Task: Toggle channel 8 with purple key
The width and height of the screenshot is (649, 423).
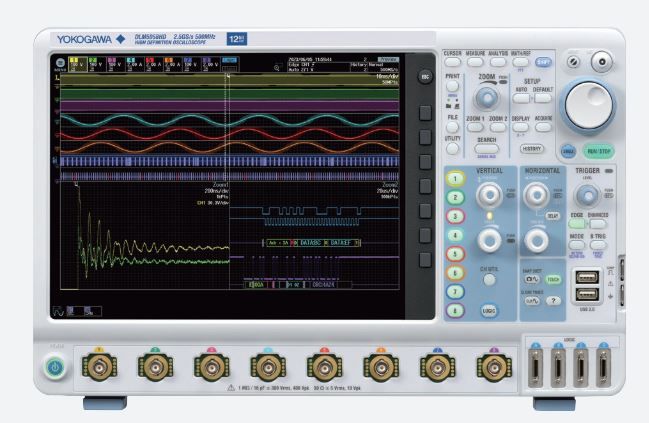Action: [455, 310]
